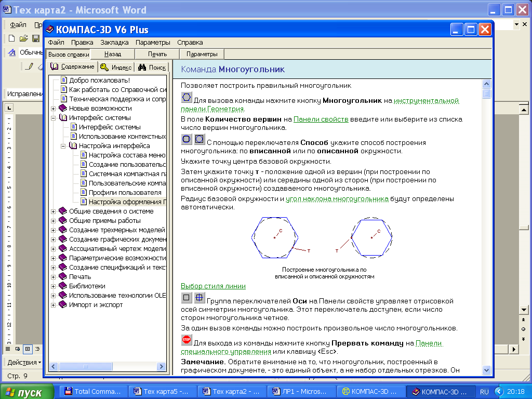This screenshot has height=399, width=532.
Task: Open the Файл menu in Word window
Action: tap(18, 25)
